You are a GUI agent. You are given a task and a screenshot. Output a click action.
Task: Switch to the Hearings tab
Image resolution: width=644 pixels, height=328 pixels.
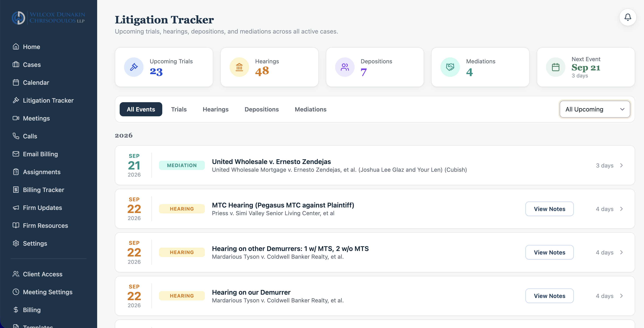click(215, 109)
